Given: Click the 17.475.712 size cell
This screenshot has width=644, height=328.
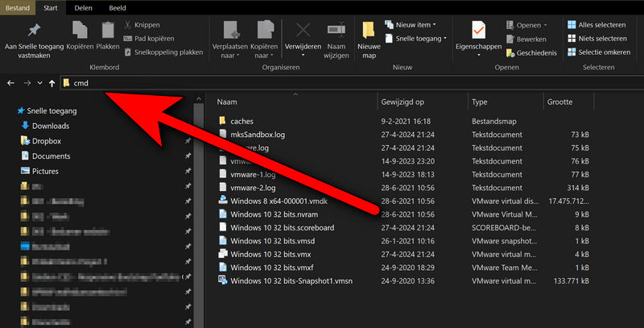Looking at the screenshot, I should pyautogui.click(x=569, y=201).
